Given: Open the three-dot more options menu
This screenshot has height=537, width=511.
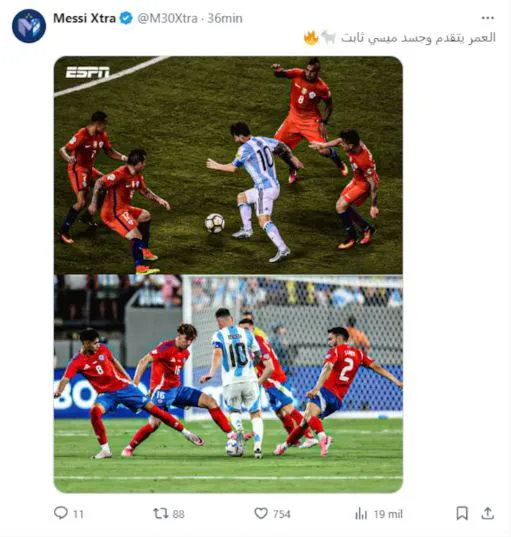Looking at the screenshot, I should pos(487,18).
